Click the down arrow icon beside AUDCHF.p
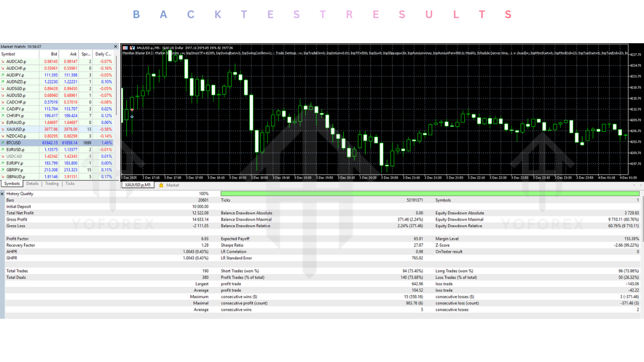 3,68
